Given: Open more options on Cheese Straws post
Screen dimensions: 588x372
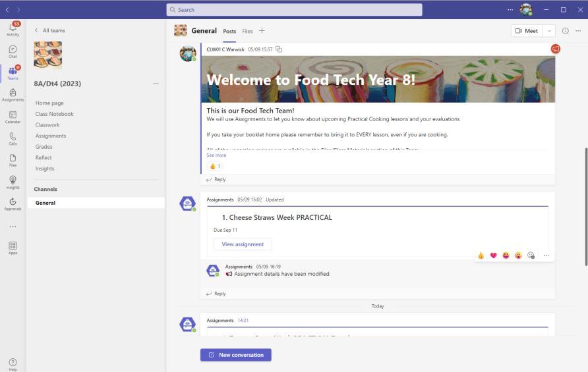Looking at the screenshot, I should click(546, 255).
